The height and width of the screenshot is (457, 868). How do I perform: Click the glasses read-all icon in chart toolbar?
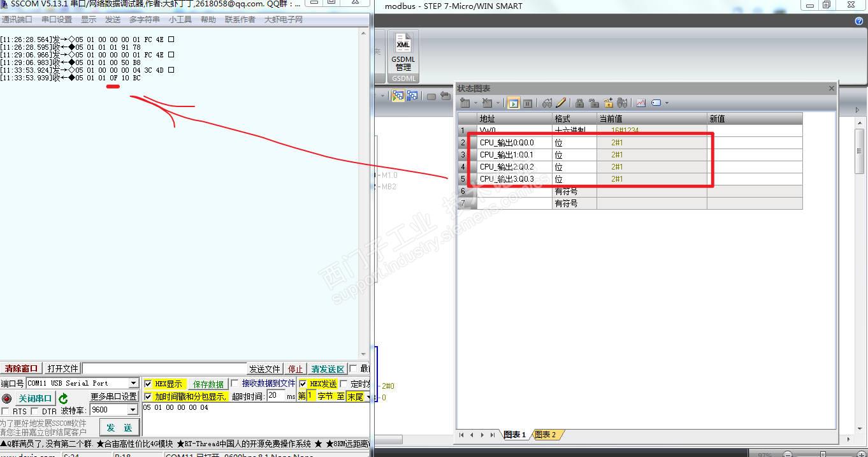[x=547, y=103]
